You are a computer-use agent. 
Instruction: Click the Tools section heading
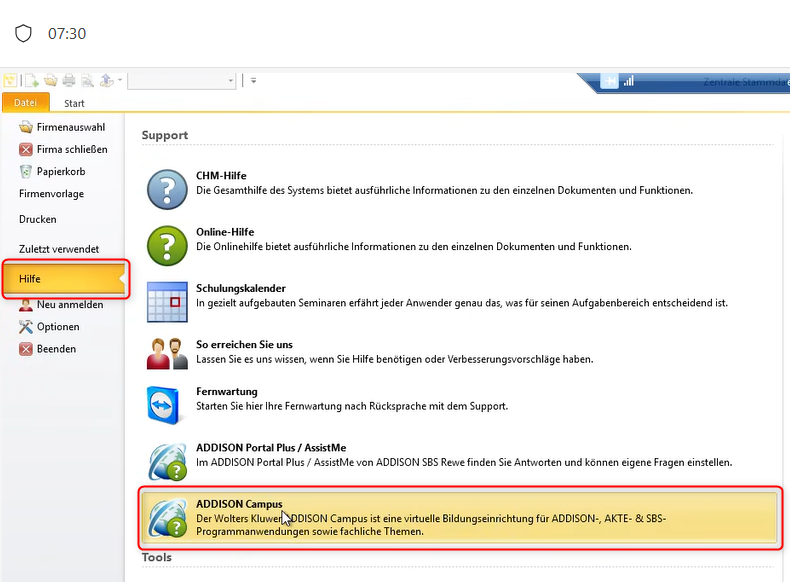click(x=157, y=557)
